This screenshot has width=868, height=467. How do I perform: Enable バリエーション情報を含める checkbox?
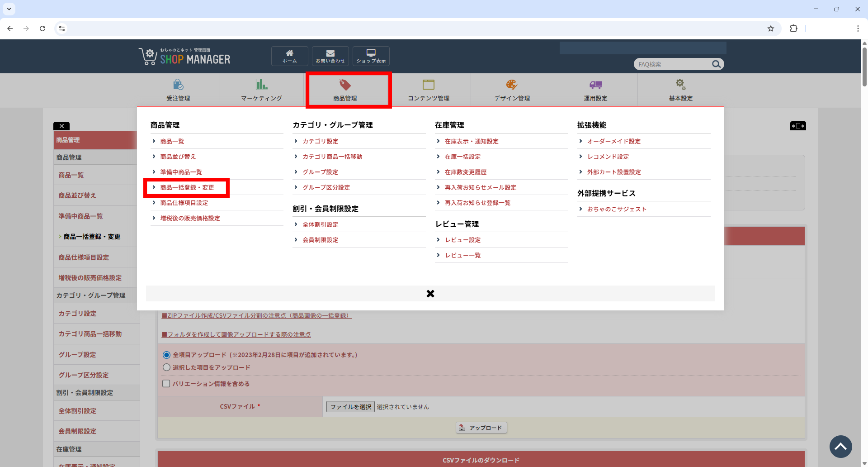click(x=166, y=384)
